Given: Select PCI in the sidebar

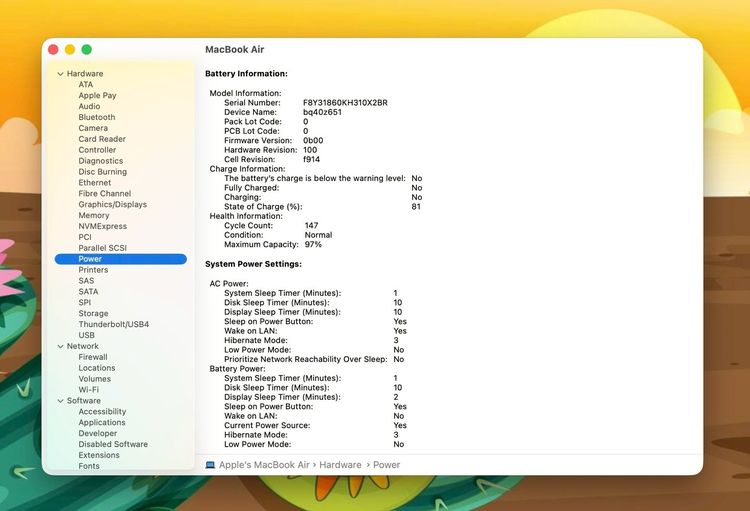Looking at the screenshot, I should [x=85, y=237].
